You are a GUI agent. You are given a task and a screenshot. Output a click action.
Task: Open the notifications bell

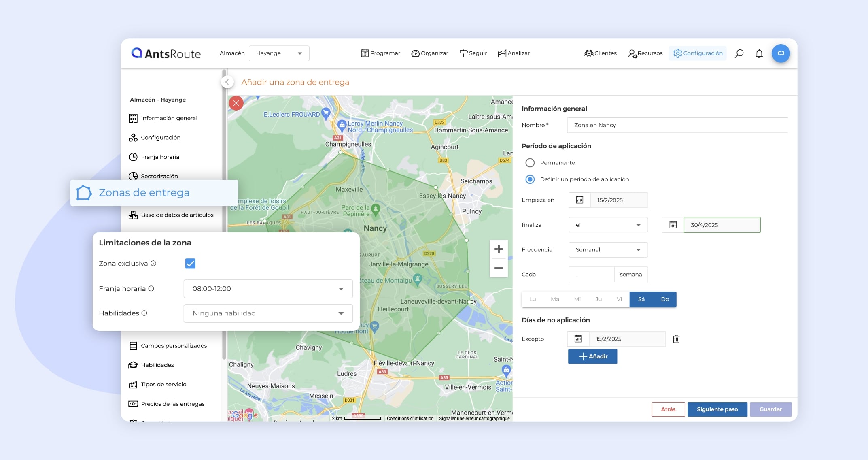[759, 53]
